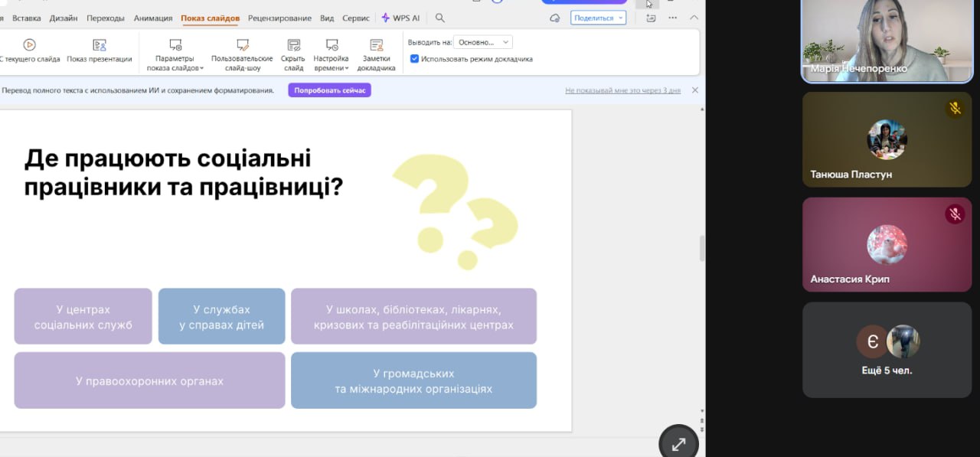Open Заметки докладчика
Image resolution: width=980 pixels, height=457 pixels.
coord(376,45)
